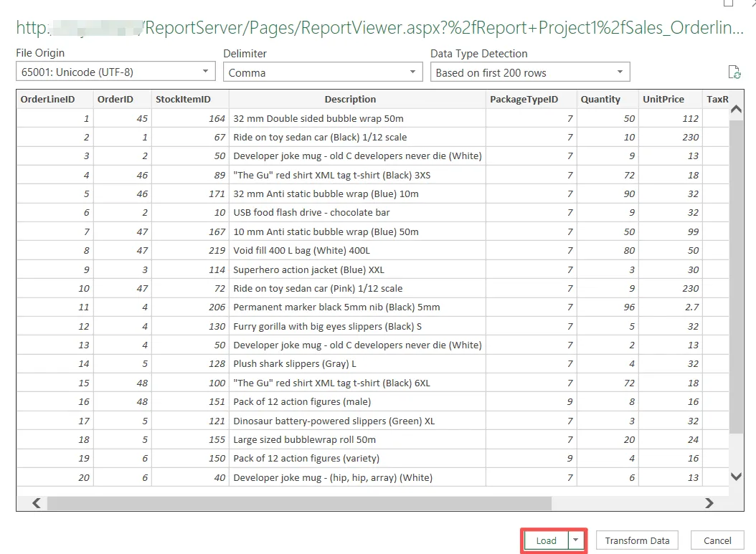The height and width of the screenshot is (554, 756).
Task: Click the horizontal scrollbar right arrow
Action: click(709, 503)
